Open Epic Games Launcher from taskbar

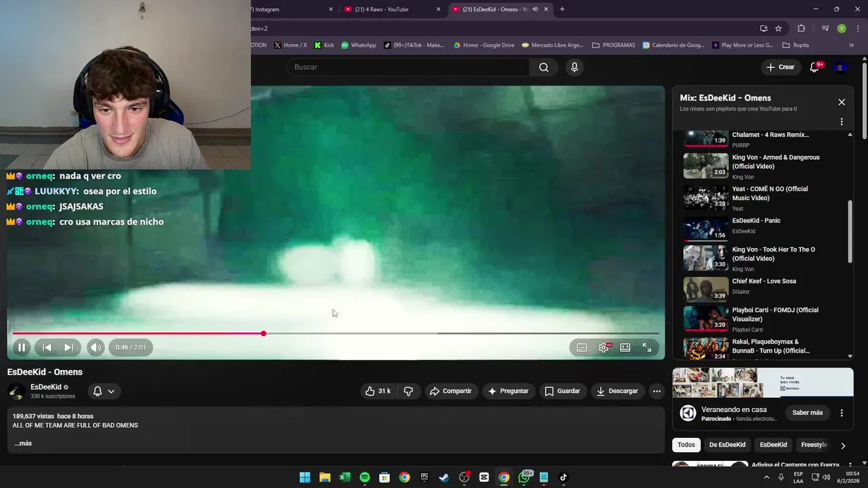pos(425,477)
